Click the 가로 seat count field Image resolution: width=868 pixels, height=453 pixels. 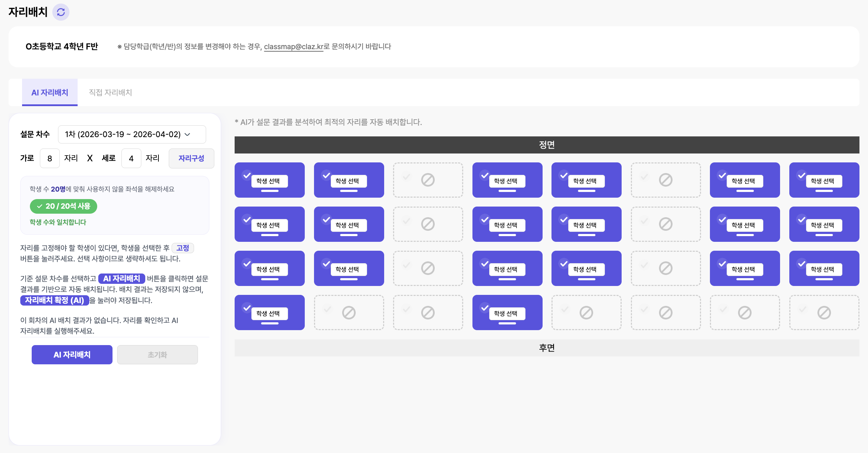[49, 158]
